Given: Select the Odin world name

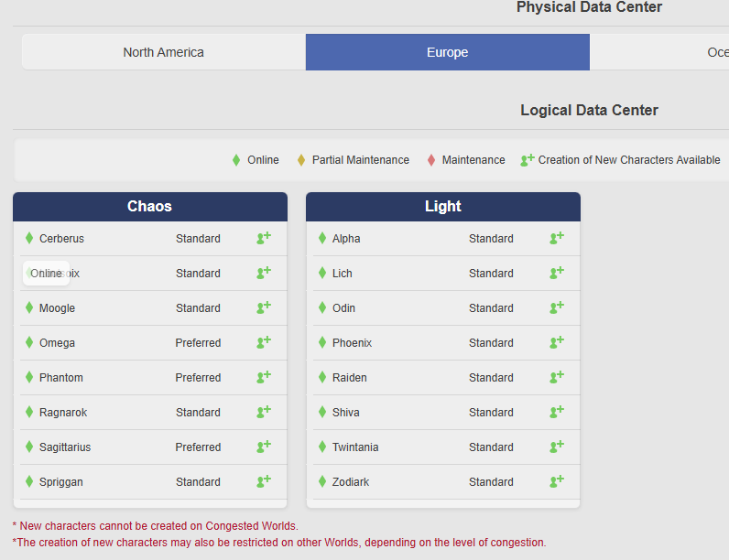Looking at the screenshot, I should click(x=344, y=307).
